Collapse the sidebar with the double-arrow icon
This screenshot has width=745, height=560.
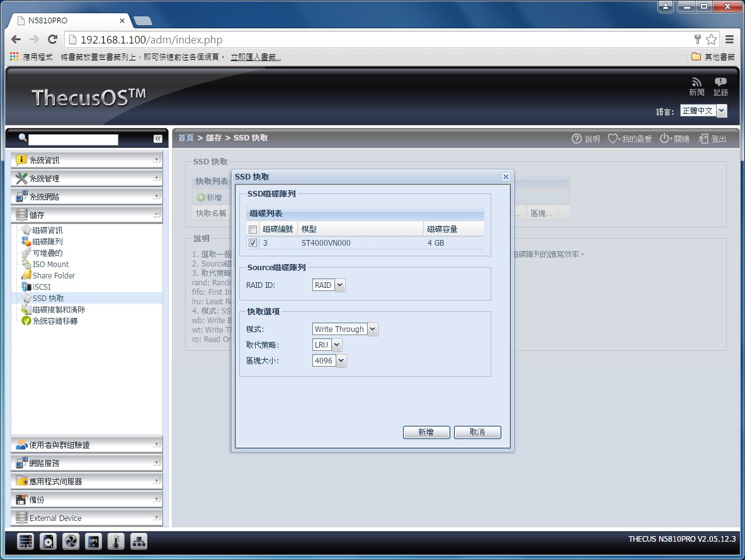(x=157, y=139)
